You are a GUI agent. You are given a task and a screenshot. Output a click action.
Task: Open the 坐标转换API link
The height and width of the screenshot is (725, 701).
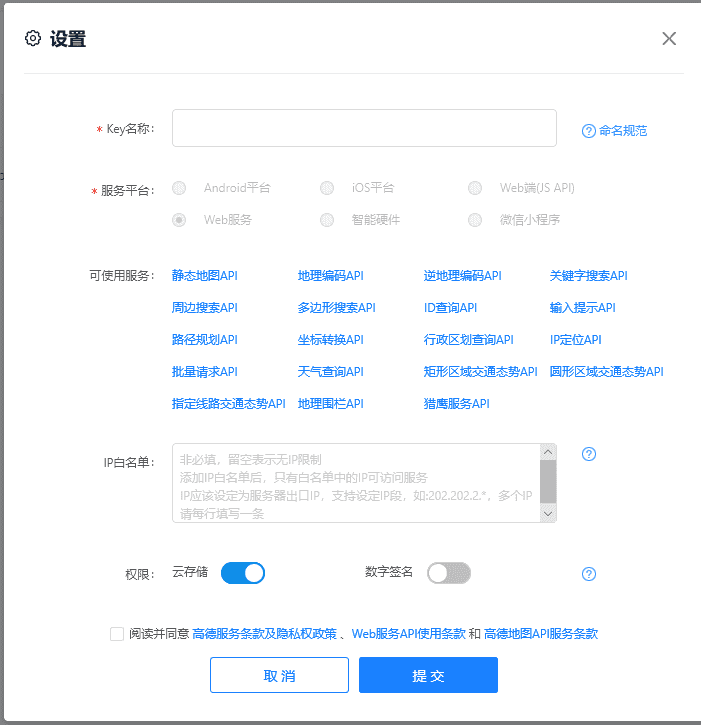click(x=331, y=340)
